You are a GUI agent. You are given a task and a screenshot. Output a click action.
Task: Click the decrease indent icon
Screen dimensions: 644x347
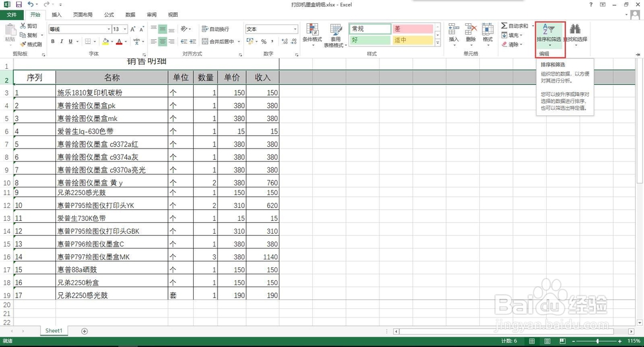click(184, 41)
